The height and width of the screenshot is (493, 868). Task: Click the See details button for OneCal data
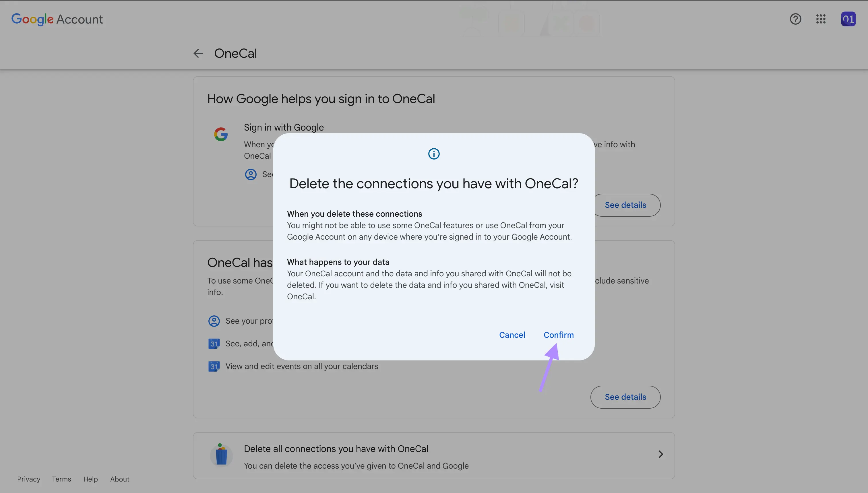pyautogui.click(x=625, y=396)
